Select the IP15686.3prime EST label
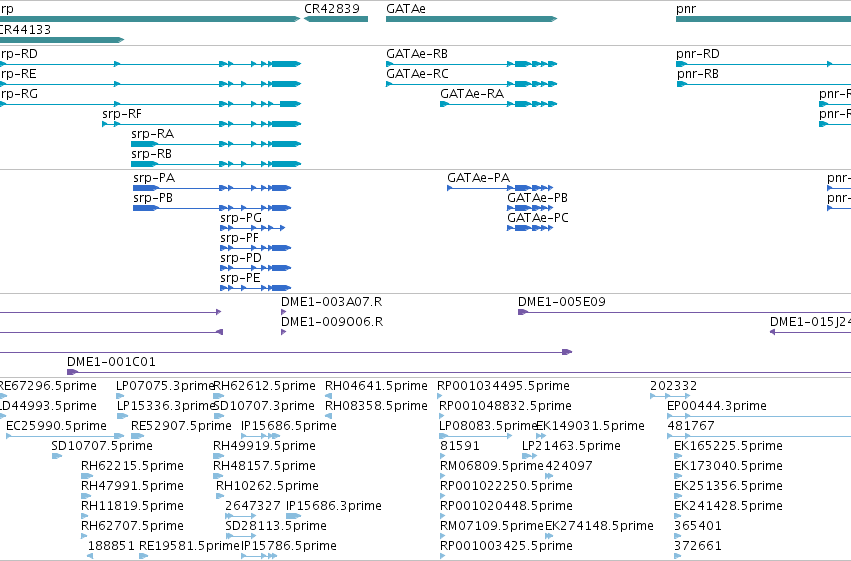This screenshot has height=561, width=851. [x=334, y=506]
